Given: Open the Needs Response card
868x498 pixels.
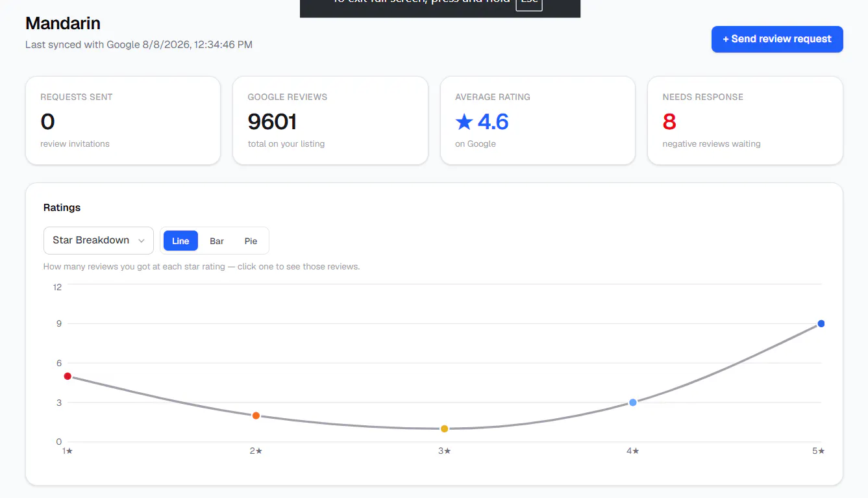Looking at the screenshot, I should click(x=745, y=121).
